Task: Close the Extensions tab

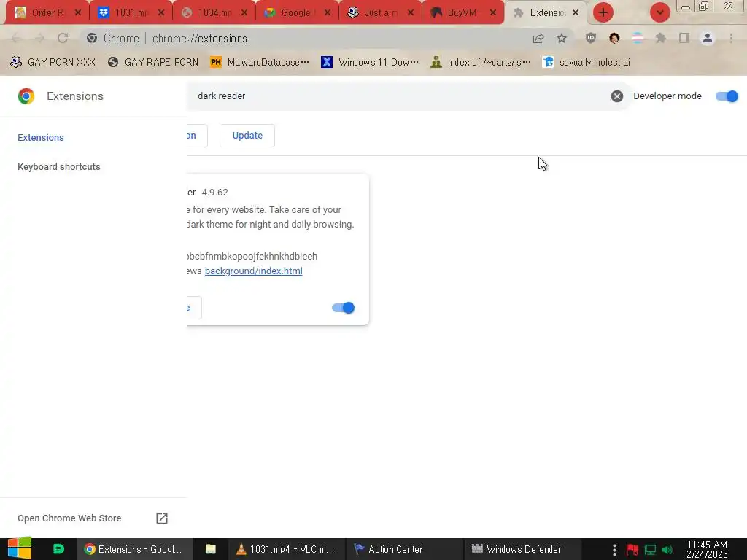Action: pos(576,13)
